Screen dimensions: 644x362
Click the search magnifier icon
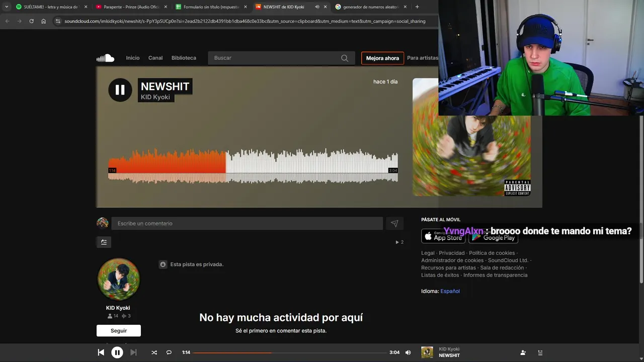[x=345, y=58]
